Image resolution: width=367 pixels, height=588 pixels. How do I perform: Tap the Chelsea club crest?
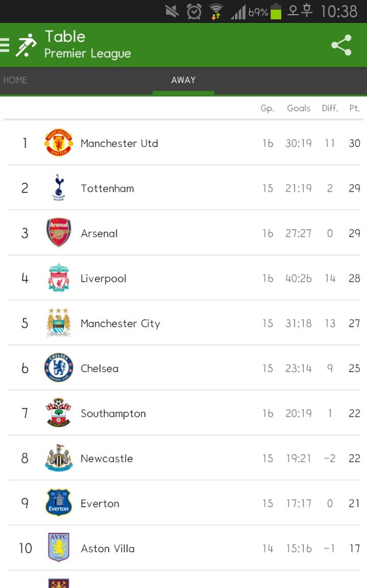(59, 368)
